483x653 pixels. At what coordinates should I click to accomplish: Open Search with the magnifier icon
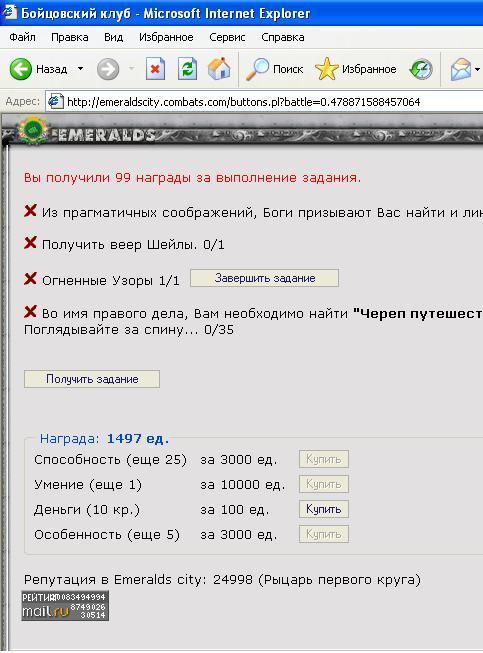coord(257,69)
